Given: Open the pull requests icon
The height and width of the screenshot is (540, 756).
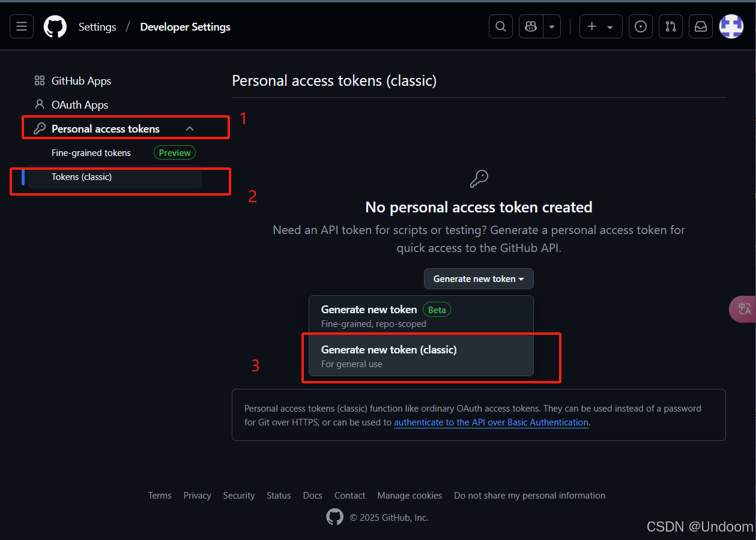Looking at the screenshot, I should [x=671, y=27].
